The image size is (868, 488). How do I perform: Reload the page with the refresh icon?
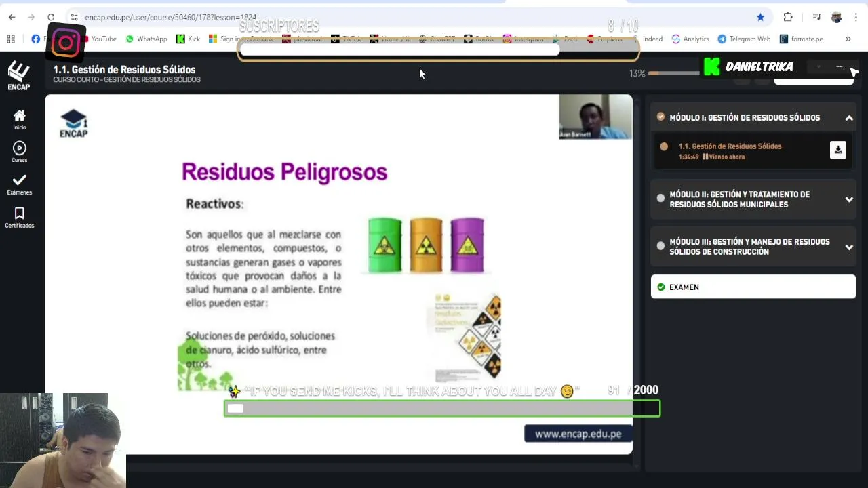[51, 17]
